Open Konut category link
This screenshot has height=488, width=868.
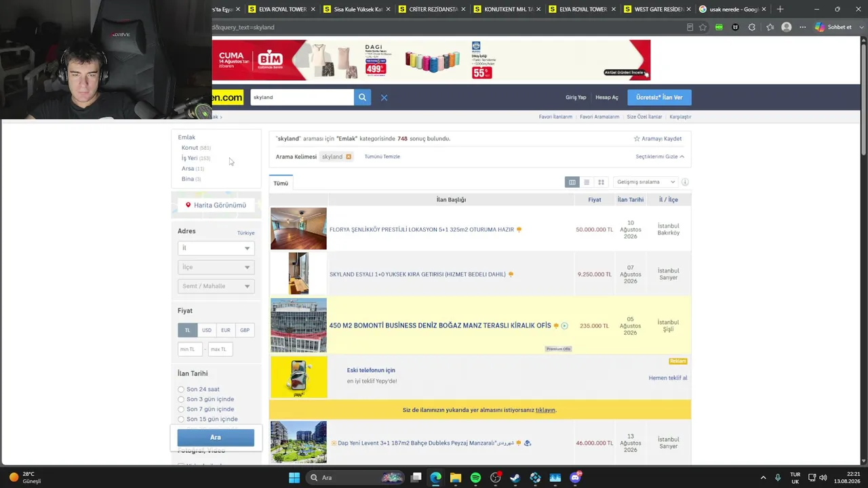coord(190,148)
